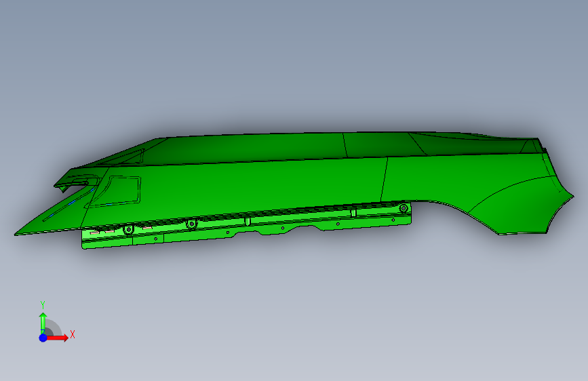
Task: Click the blue Z axis ball of triad
Action: [x=43, y=338]
